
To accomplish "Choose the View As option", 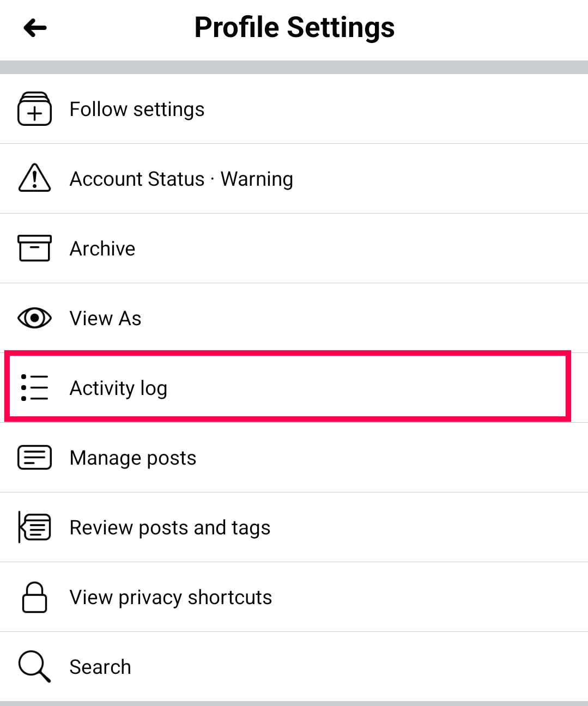I will coord(106,319).
